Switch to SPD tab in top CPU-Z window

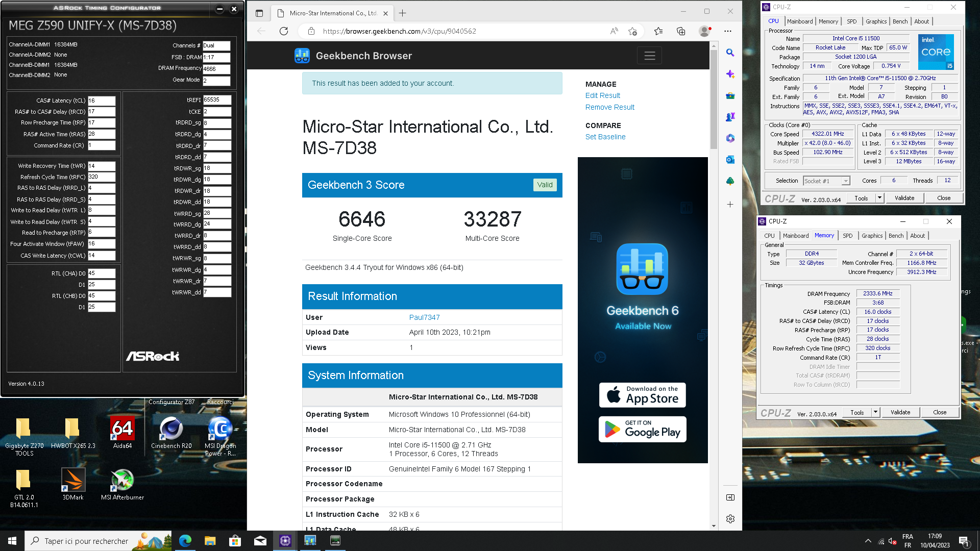tap(852, 21)
